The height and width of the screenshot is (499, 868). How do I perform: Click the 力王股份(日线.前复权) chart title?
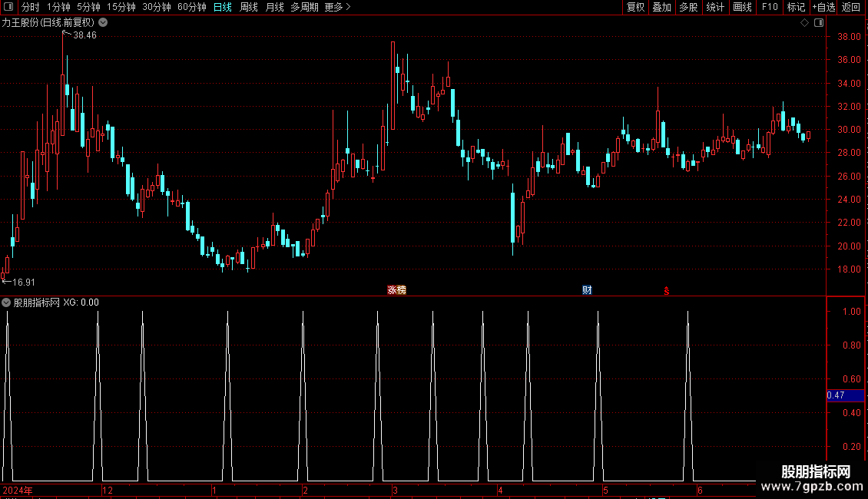click(48, 23)
